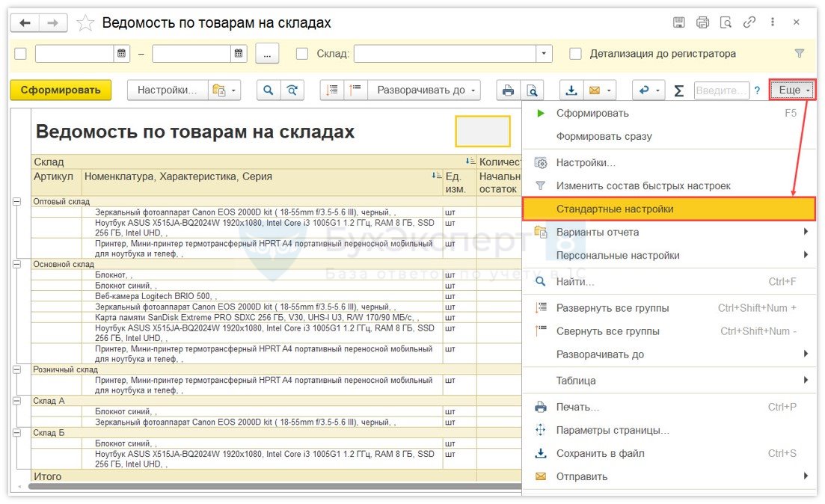Click the print preview icon in toolbar
The image size is (825, 504).
(x=531, y=90)
